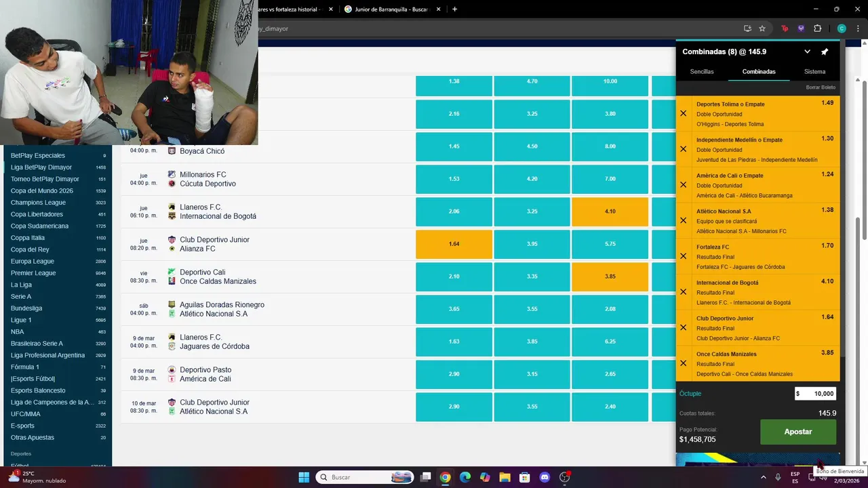Deselect Junior 1.64 odds vs Alianza
This screenshot has height=488, width=868.
click(x=454, y=244)
